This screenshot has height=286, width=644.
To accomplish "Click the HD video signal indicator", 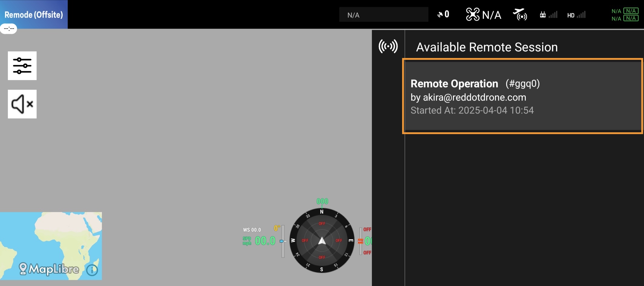I will pyautogui.click(x=576, y=15).
